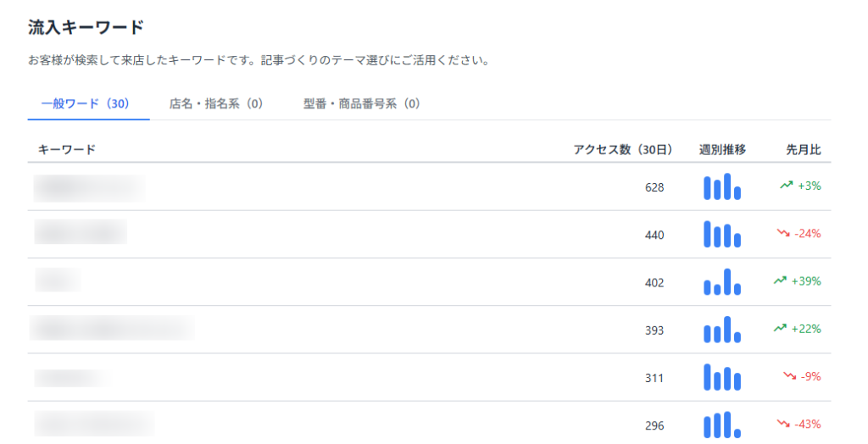Image resolution: width=868 pixels, height=444 pixels.
Task: Click the red downward trend icon beside -24%
Action: (x=783, y=233)
